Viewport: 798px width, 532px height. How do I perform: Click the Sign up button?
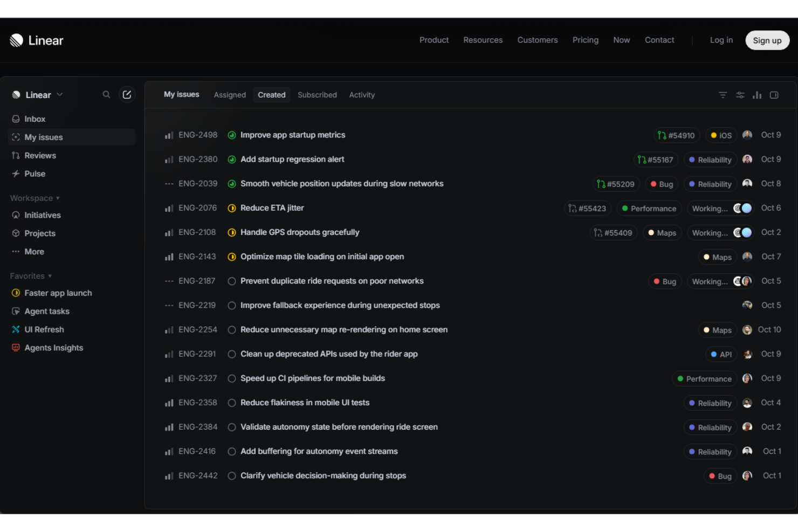(767, 40)
